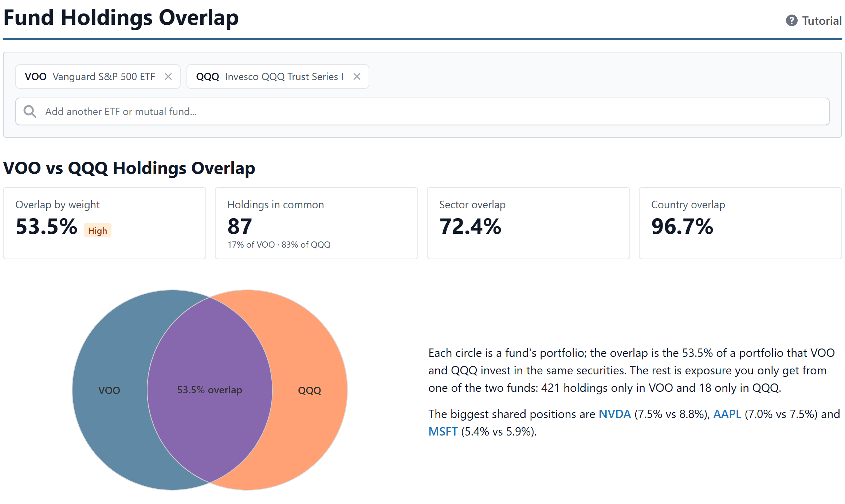Click the VOO vs QQQ Holdings Overlap heading
The image size is (845, 504).
(129, 168)
